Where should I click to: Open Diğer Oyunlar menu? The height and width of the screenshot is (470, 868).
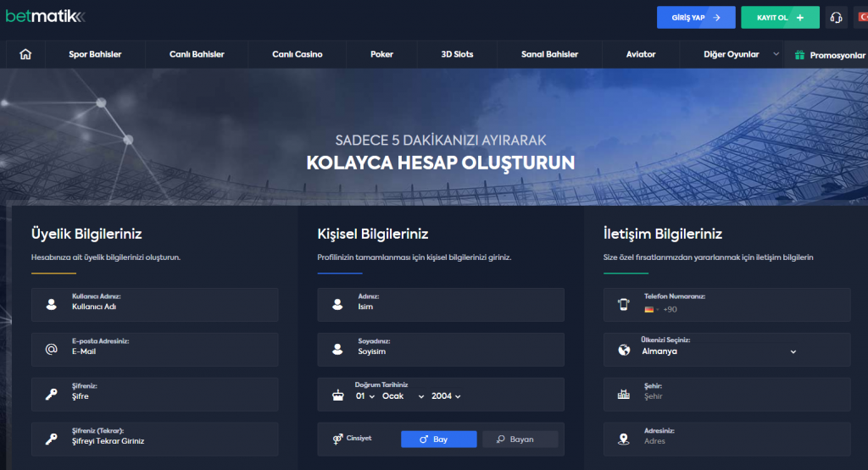[731, 54]
